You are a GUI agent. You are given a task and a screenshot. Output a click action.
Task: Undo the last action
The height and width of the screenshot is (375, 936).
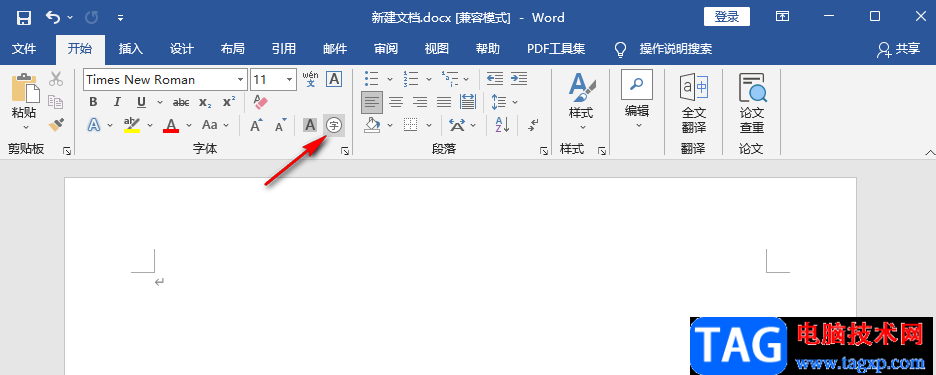click(x=53, y=18)
